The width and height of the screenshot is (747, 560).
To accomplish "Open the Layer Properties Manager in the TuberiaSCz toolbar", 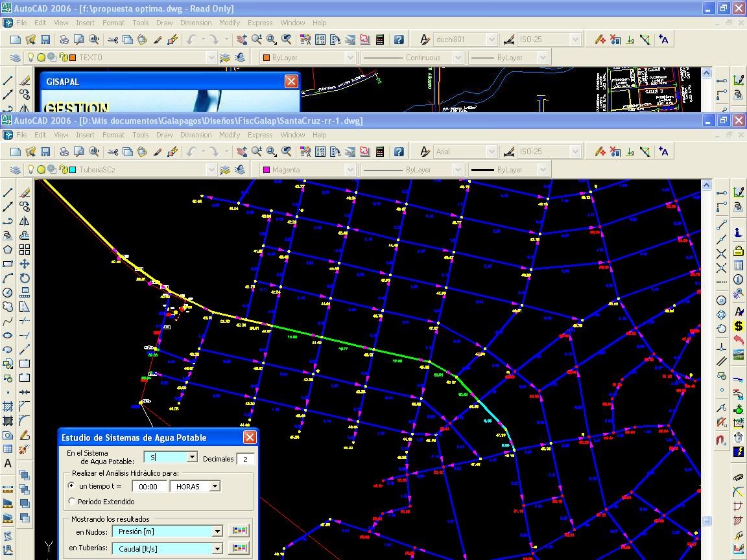I will [x=16, y=170].
